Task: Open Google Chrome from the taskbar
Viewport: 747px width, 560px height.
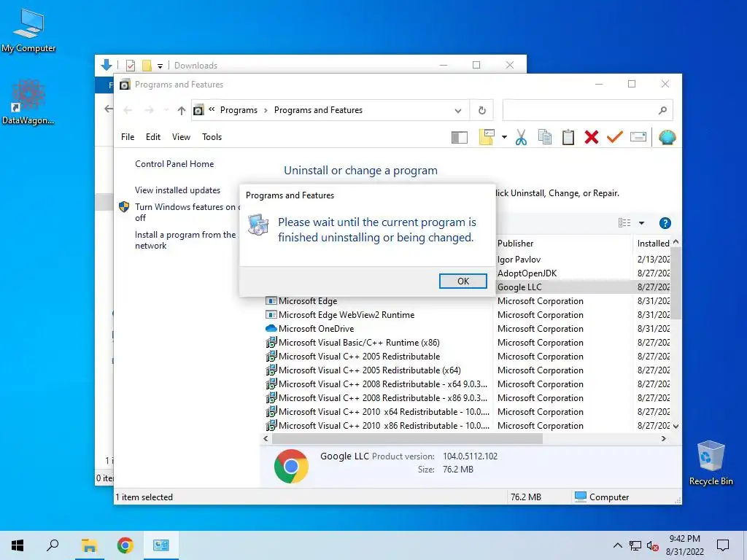Action: 125,545
